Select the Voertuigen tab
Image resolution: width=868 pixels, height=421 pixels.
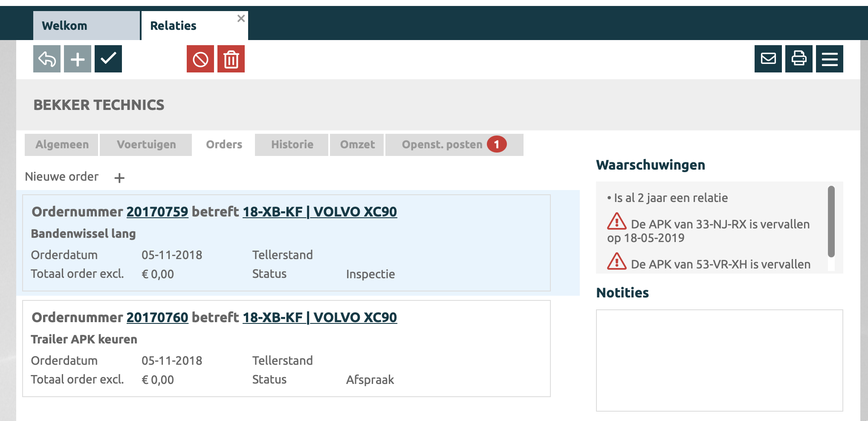click(146, 145)
